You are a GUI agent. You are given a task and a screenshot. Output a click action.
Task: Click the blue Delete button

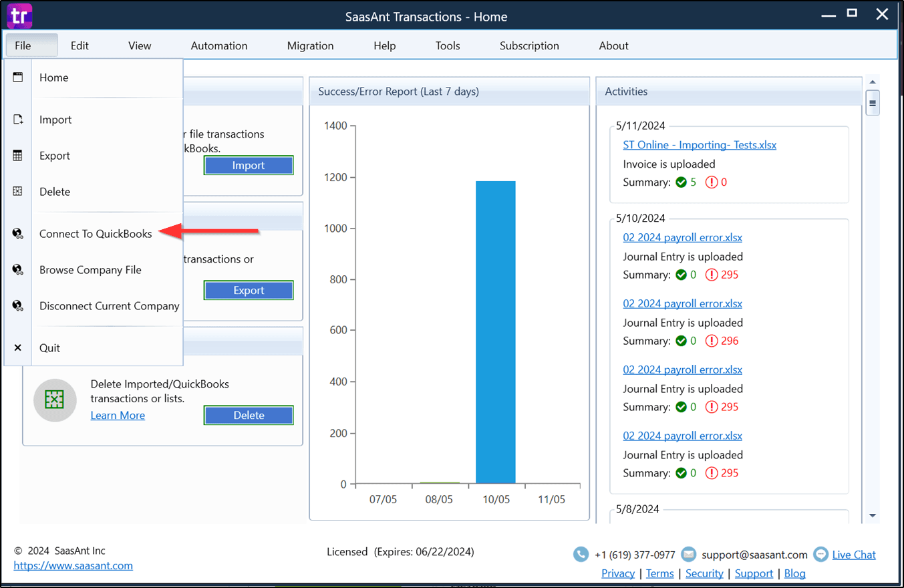[249, 416]
